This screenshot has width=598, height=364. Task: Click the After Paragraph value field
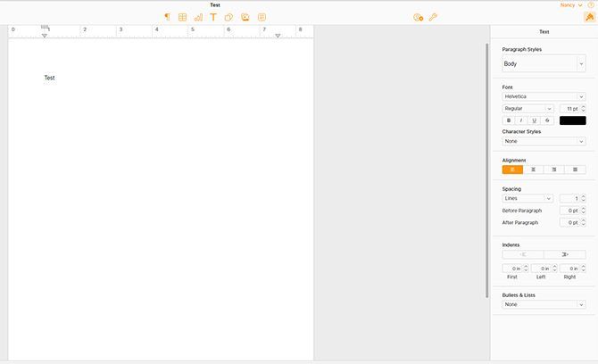point(569,222)
